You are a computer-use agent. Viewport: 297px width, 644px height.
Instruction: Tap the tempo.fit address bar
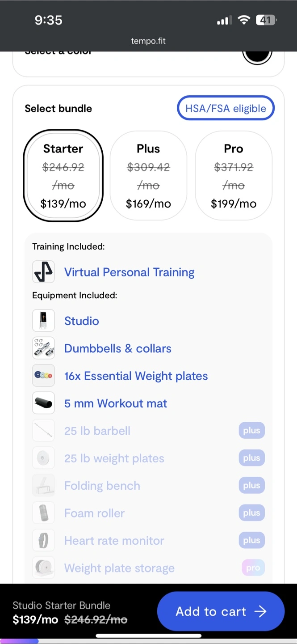point(148,41)
